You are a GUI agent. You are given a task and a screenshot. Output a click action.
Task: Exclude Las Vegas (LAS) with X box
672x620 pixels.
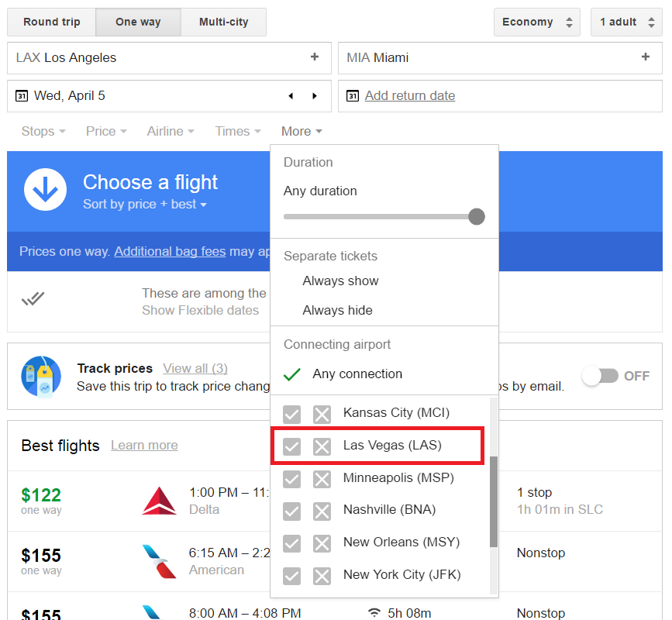tap(322, 446)
